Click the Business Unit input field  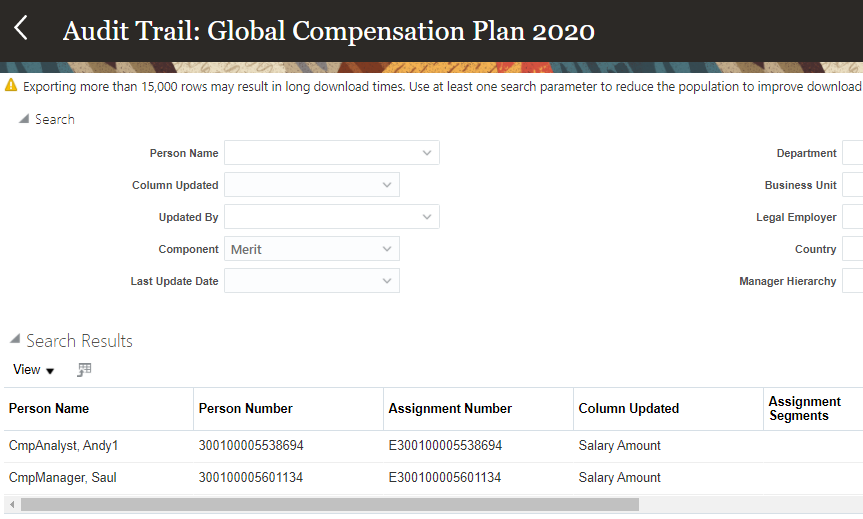click(x=852, y=185)
